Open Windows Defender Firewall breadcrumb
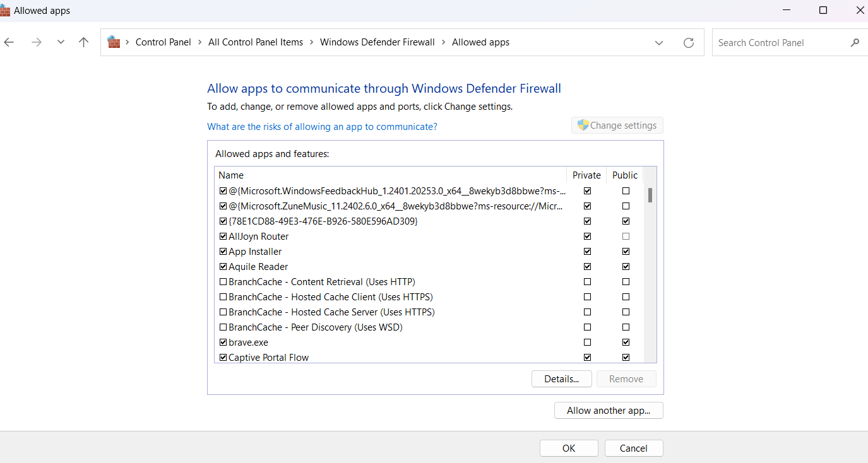This screenshot has height=463, width=868. pyautogui.click(x=378, y=42)
